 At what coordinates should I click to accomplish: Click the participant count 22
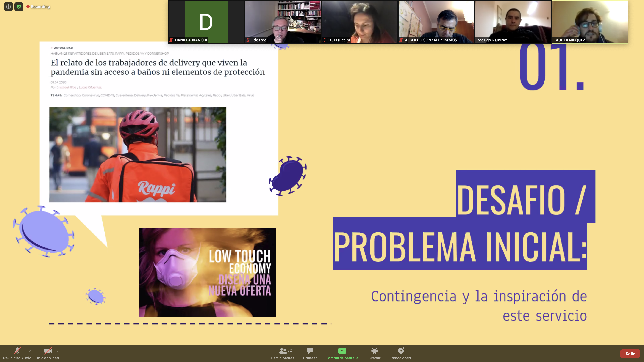point(289,350)
